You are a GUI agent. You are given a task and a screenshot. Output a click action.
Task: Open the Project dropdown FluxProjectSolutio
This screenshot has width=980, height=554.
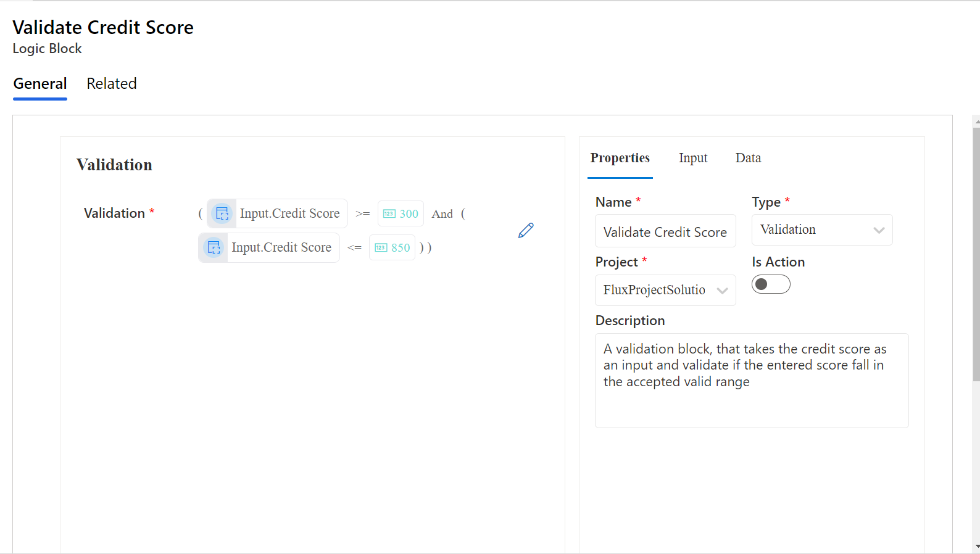point(665,290)
